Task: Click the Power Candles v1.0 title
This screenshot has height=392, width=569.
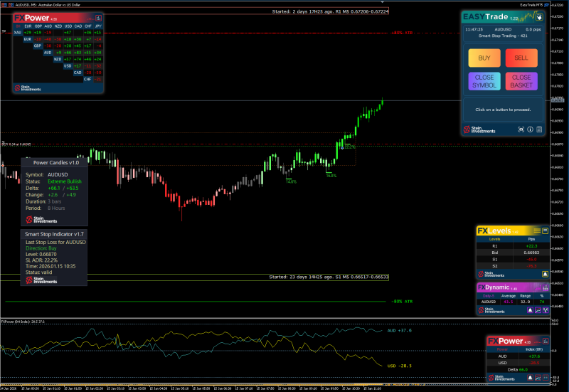Action: [x=56, y=163]
